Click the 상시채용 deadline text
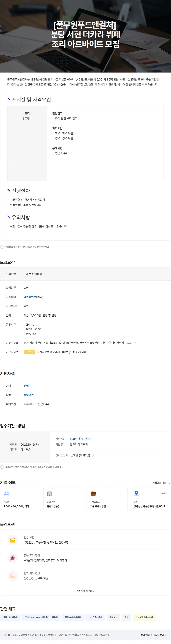This screenshot has height=644, width=171. 25,450
